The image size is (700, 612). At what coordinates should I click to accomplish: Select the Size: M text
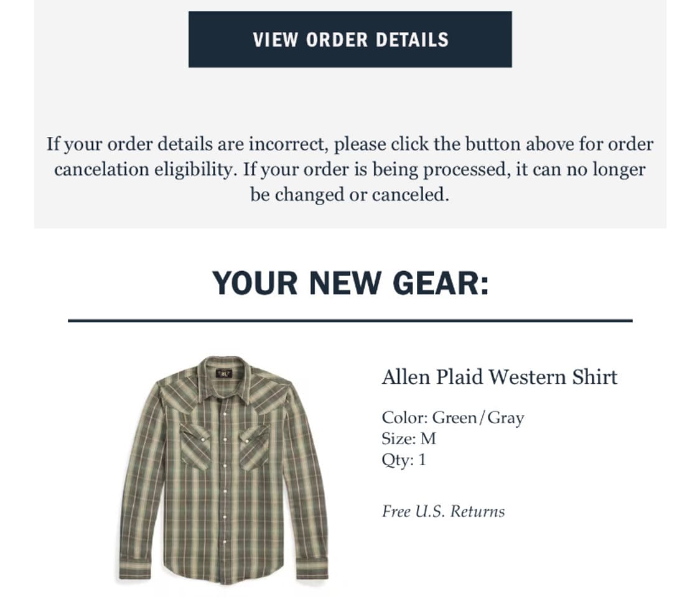408,438
